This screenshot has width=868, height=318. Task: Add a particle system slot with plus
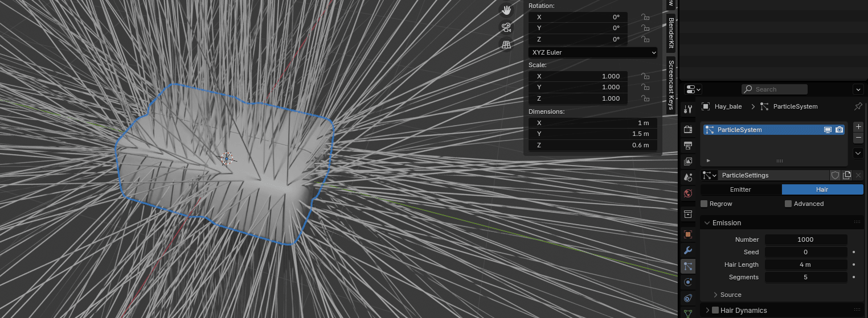pyautogui.click(x=858, y=127)
